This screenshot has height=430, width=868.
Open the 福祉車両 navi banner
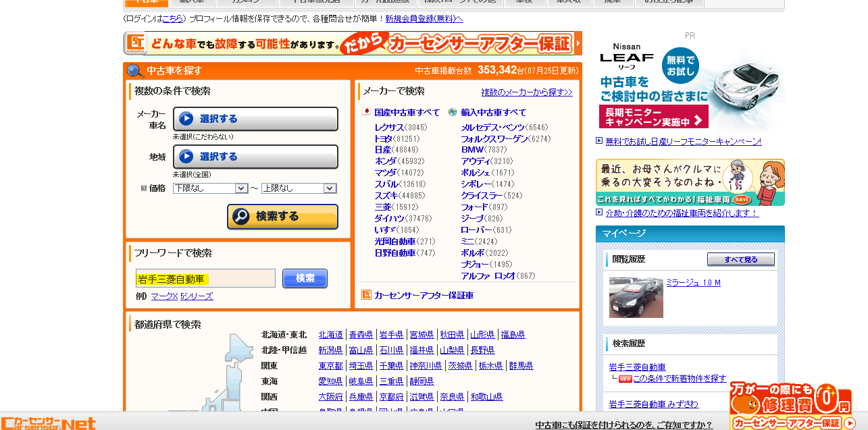(690, 182)
